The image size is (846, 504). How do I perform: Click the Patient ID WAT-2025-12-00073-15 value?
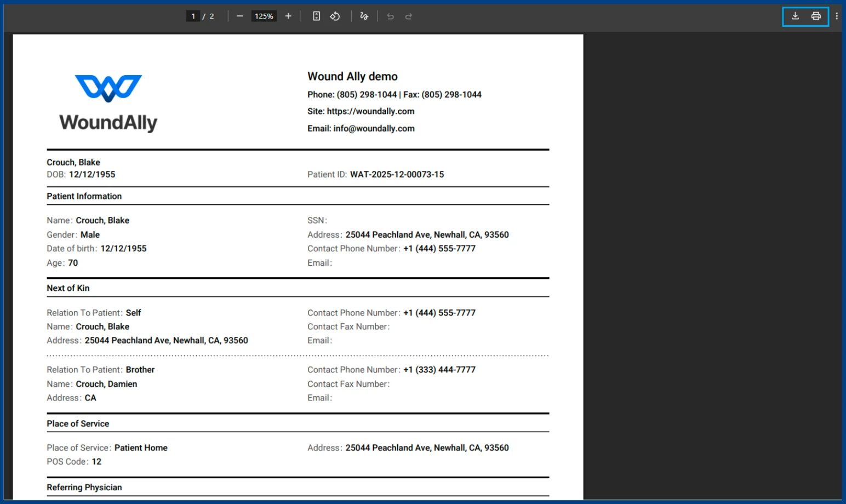[x=397, y=175]
